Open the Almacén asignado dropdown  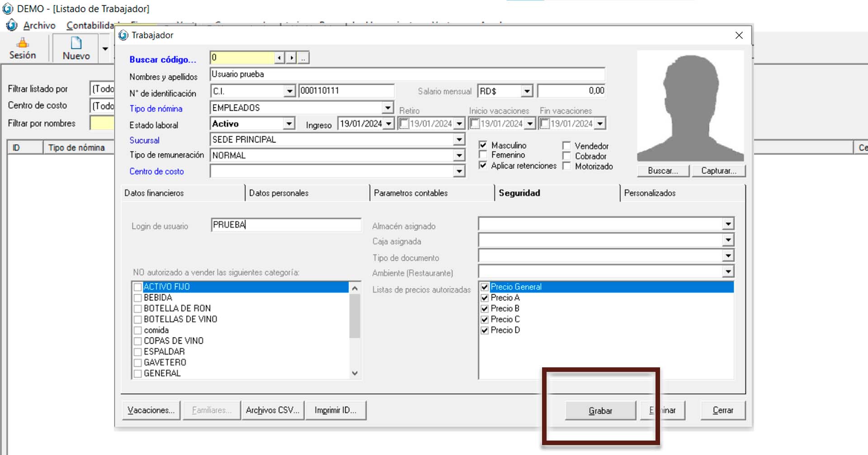pyautogui.click(x=727, y=224)
